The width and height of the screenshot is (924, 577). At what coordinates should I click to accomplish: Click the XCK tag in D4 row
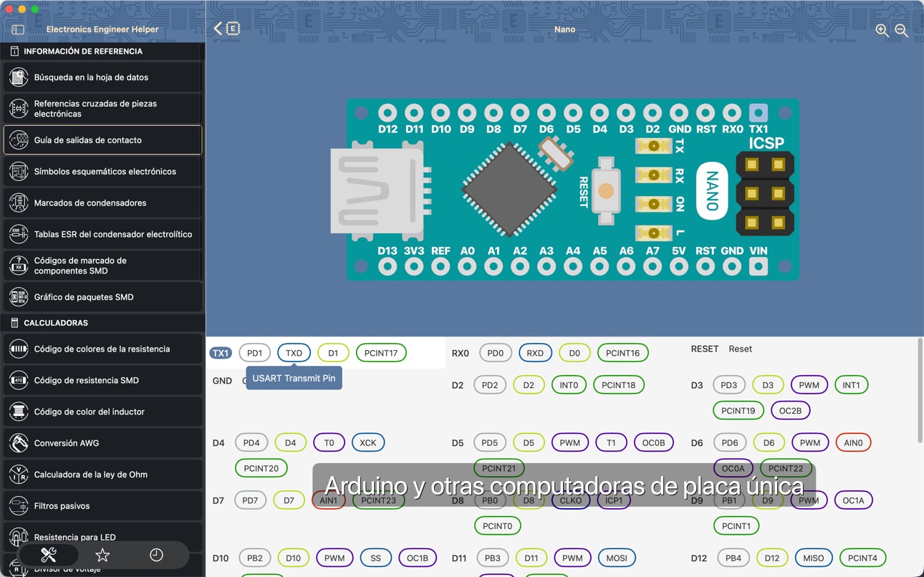point(368,443)
